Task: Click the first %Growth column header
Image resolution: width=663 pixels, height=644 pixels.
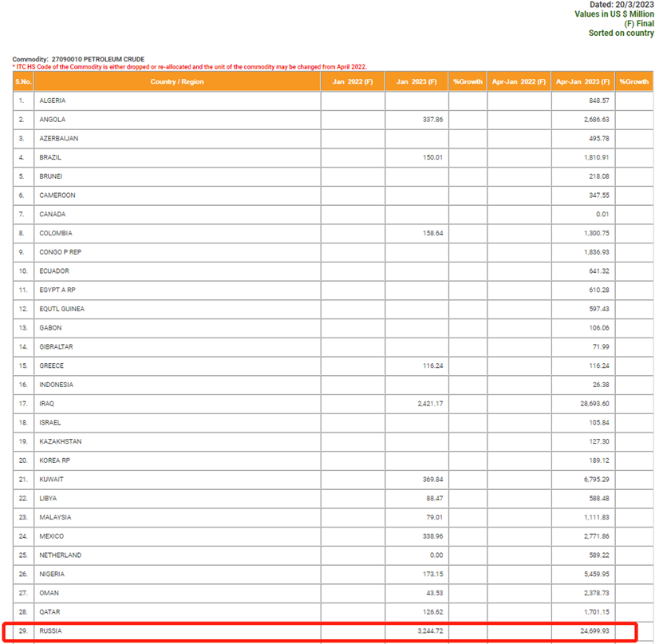Action: (468, 81)
